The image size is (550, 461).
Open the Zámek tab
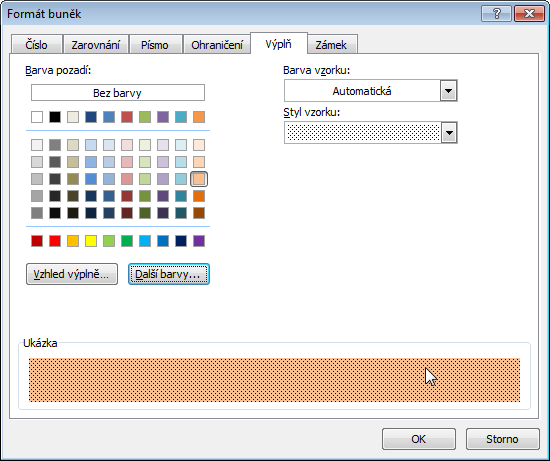(331, 45)
